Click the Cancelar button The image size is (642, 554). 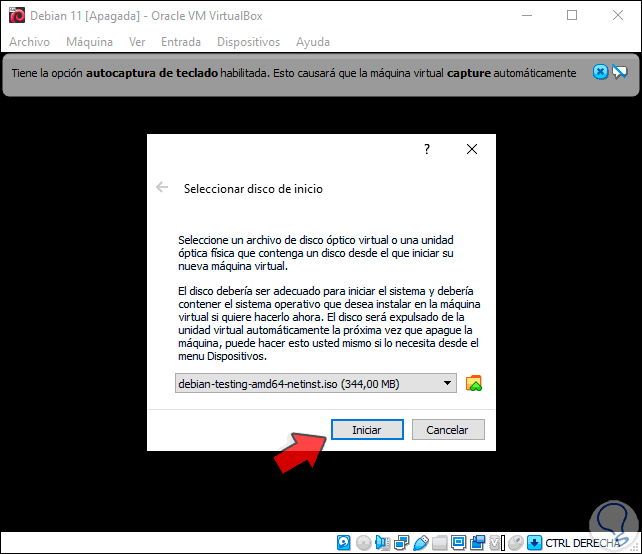pos(448,430)
